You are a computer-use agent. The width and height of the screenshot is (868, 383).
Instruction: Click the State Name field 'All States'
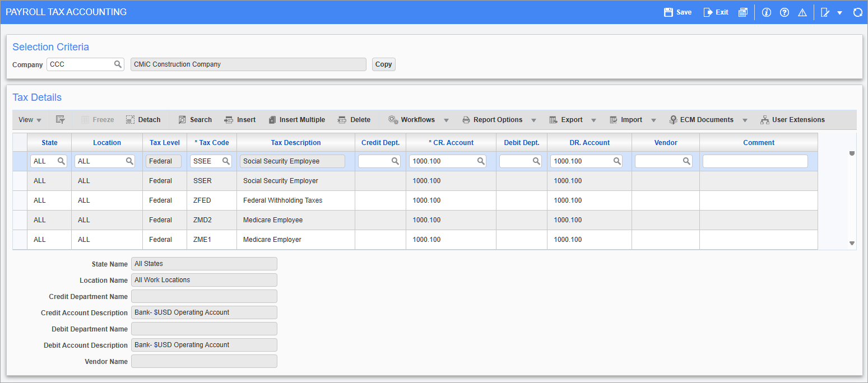click(x=204, y=264)
